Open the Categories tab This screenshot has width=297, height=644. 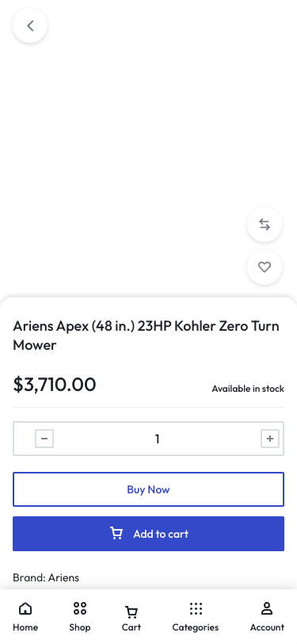196,616
